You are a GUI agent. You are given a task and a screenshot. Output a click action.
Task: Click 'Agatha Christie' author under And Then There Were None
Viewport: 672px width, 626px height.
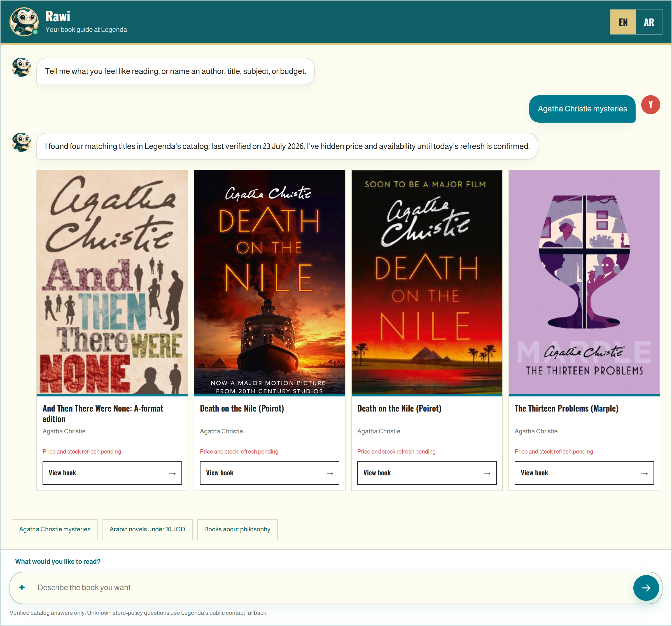(x=64, y=431)
